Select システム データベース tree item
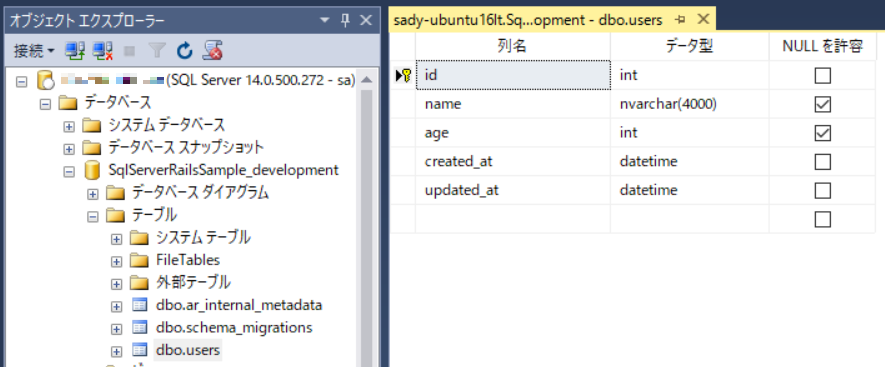 pyautogui.click(x=167, y=125)
